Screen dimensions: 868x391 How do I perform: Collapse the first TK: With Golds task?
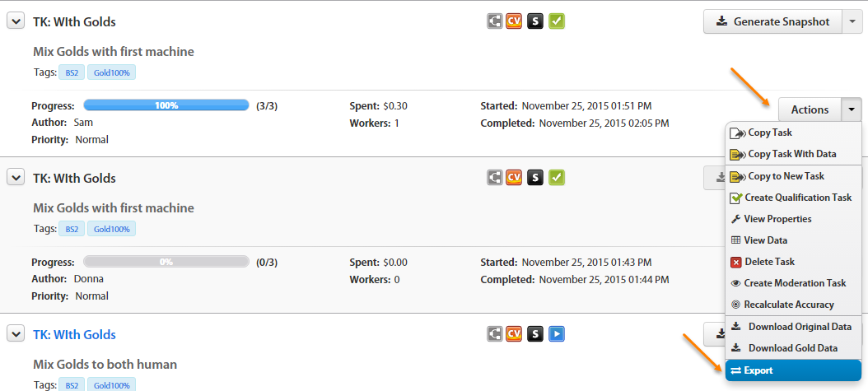point(16,21)
